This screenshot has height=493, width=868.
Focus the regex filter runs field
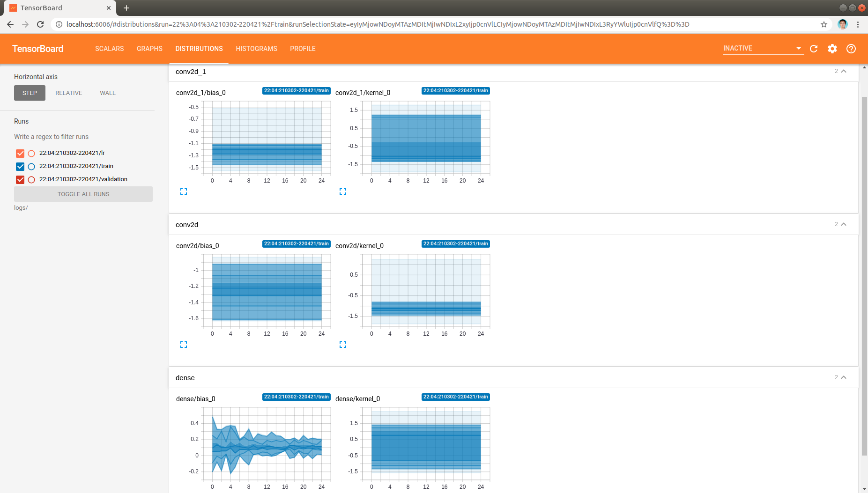coord(84,137)
